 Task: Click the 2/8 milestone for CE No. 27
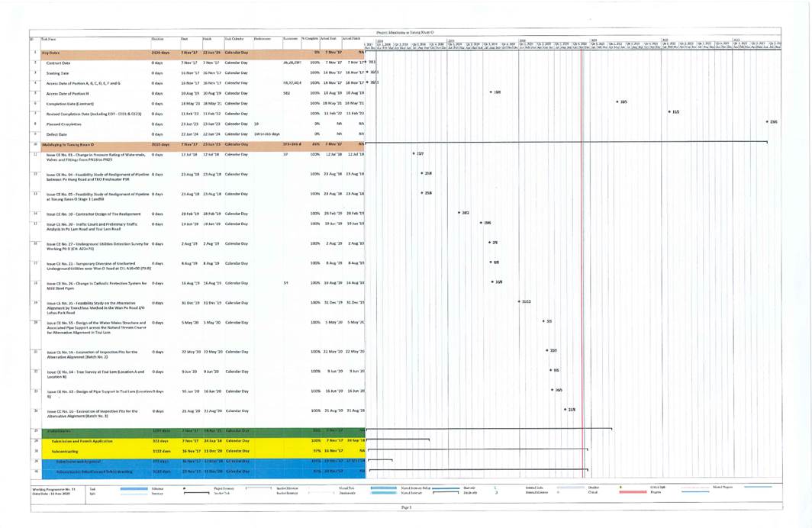point(489,243)
